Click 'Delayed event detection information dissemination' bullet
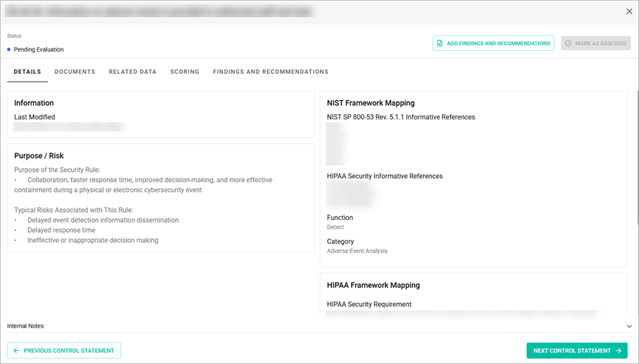Image resolution: width=639 pixels, height=364 pixels. tap(103, 221)
